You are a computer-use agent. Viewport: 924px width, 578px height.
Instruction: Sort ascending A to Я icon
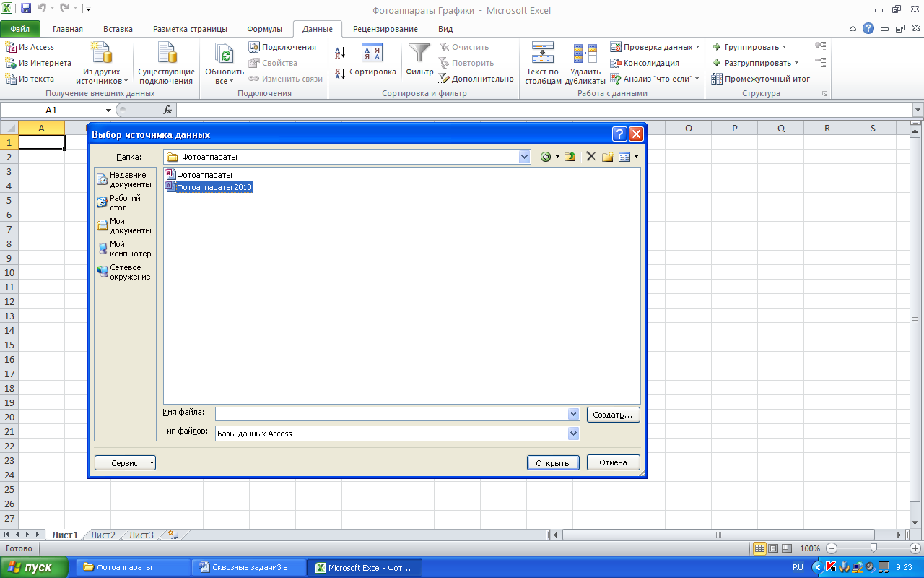coord(341,53)
